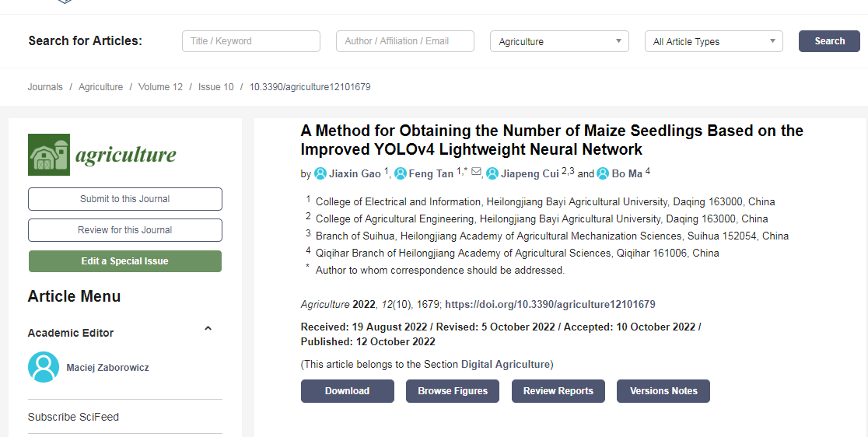Click the email envelope icon beside Feng Tan
868x437 pixels.
(x=476, y=173)
